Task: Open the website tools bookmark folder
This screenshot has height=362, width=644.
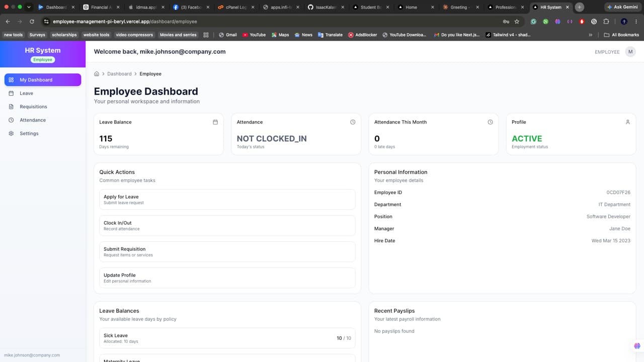Action: pos(97,35)
